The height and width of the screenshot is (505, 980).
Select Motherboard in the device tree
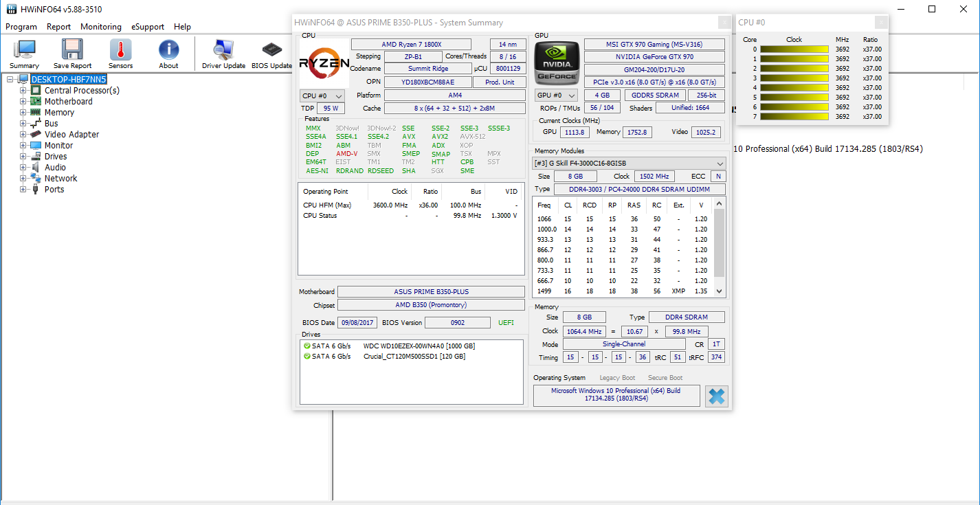click(x=68, y=102)
